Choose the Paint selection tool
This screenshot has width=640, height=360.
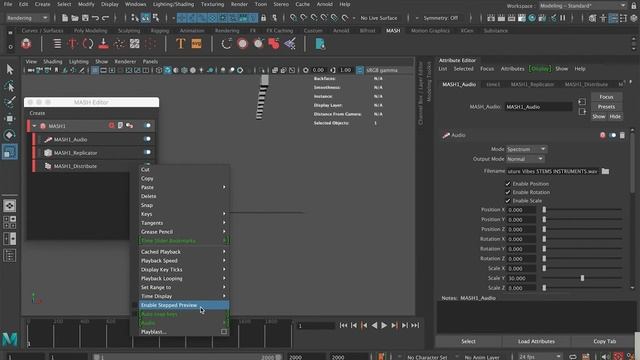10,102
